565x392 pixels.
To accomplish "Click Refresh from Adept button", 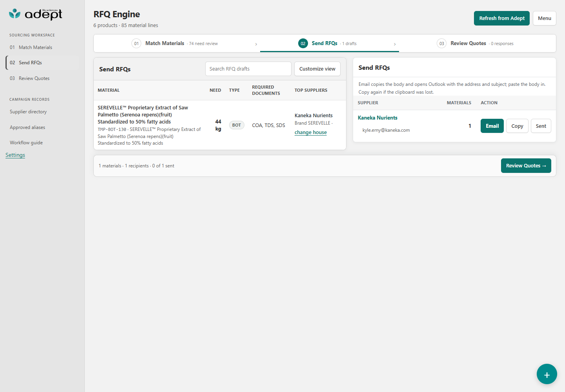I will (x=502, y=18).
